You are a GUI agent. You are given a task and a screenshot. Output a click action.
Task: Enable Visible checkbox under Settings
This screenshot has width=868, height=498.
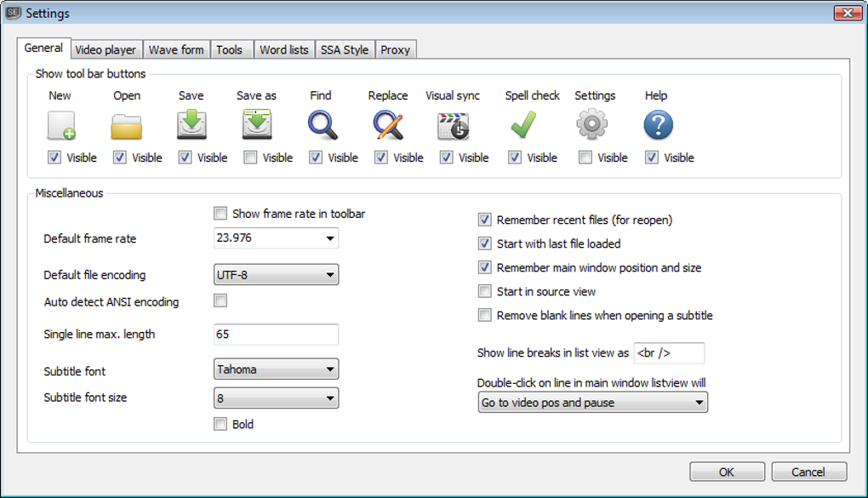coord(585,157)
